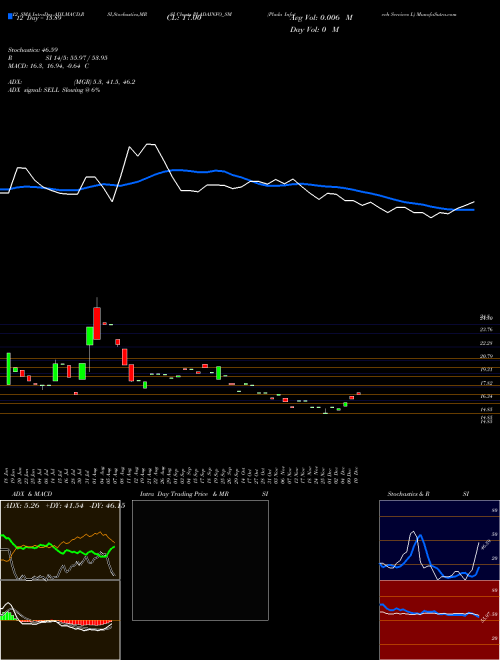The width and height of the screenshot is (500, 660).
Task: Click the 23.76 price axis label
Action: pyautogui.click(x=486, y=329)
